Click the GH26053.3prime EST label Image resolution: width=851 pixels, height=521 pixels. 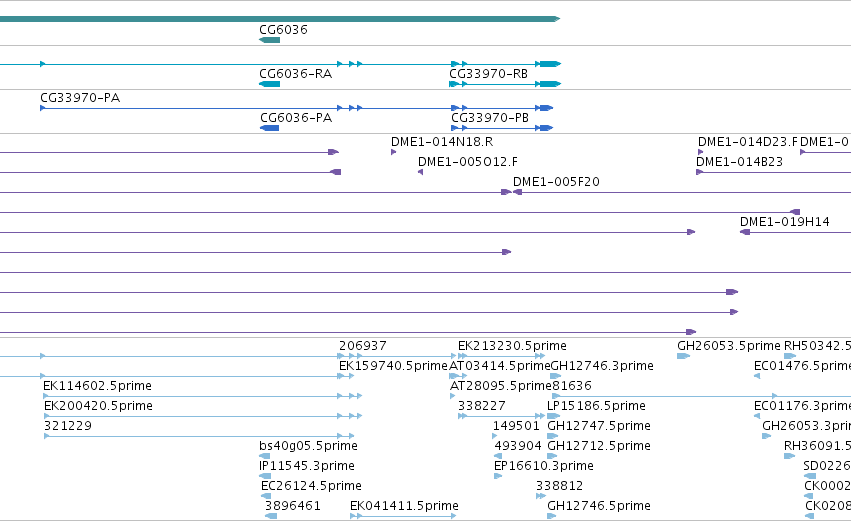[806, 427]
